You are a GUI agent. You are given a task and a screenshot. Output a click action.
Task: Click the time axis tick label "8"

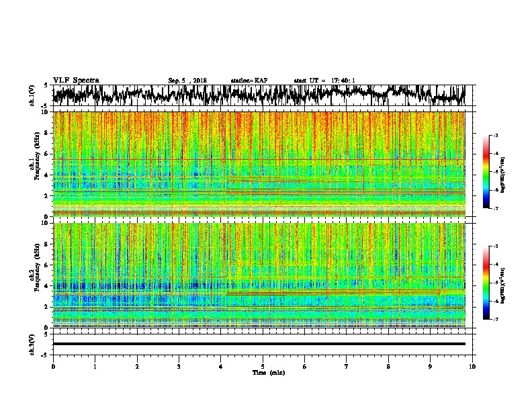(388, 367)
